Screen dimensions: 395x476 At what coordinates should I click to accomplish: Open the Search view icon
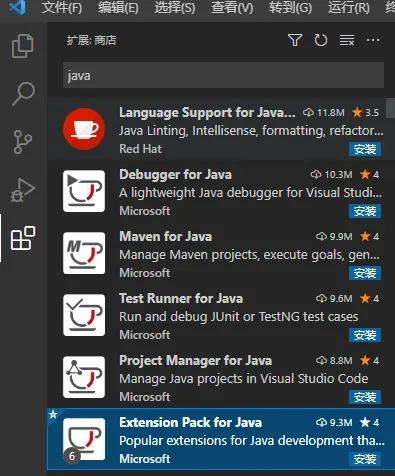[x=23, y=94]
